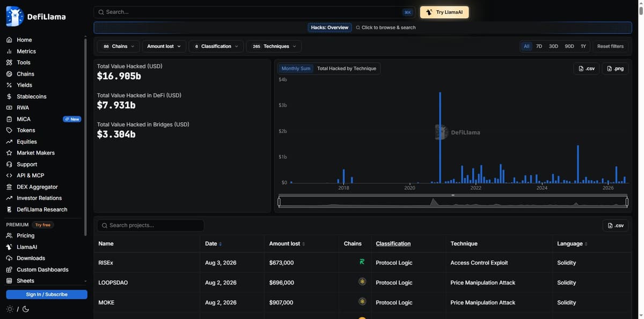Open LlamaAI sidebar icon
The height and width of the screenshot is (319, 644).
(x=9, y=247)
